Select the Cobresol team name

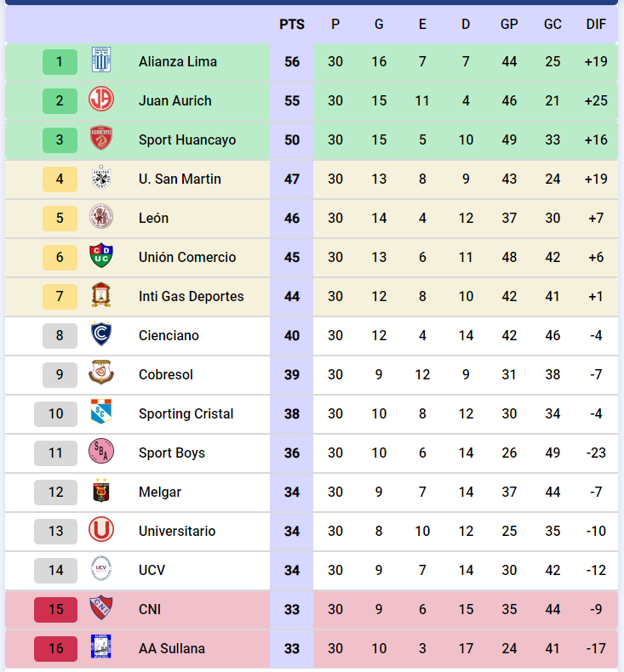point(166,374)
